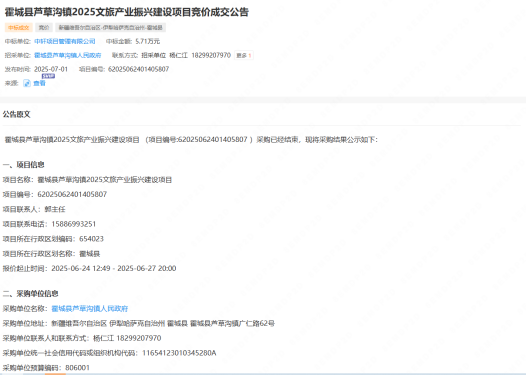Click credit code 11654123010345280A
This screenshot has width=527, height=376.
tap(179, 353)
